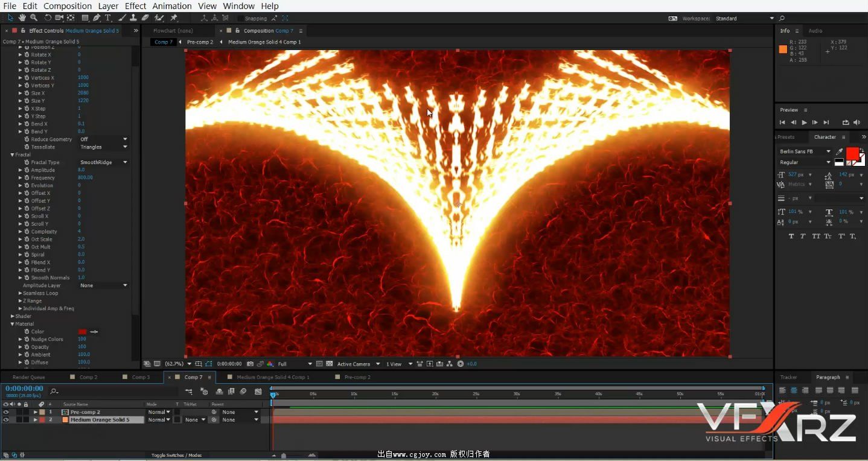
Task: Enable motion blur switch in timeline
Action: pyautogui.click(x=243, y=392)
